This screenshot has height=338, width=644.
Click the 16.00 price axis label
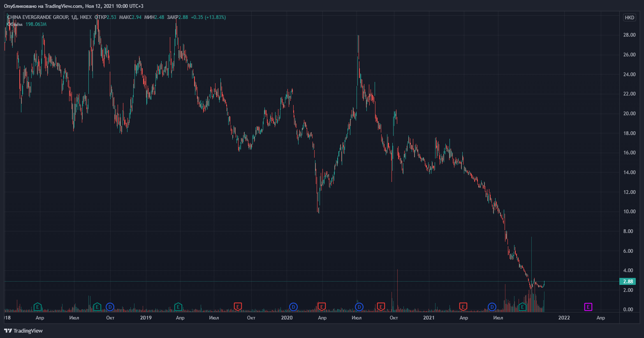(629, 153)
